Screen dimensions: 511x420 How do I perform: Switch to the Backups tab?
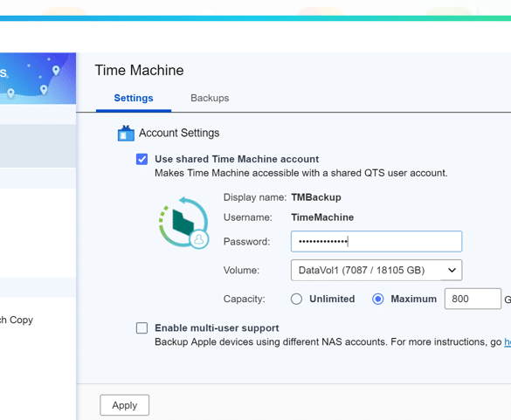click(x=210, y=98)
